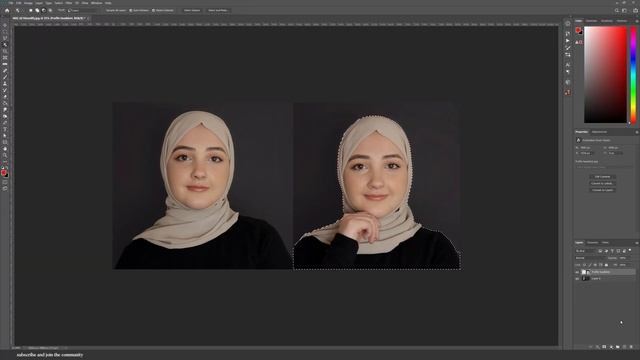The width and height of the screenshot is (640, 360).
Task: Open the layer Kind filter dropdown
Action: click(x=585, y=251)
